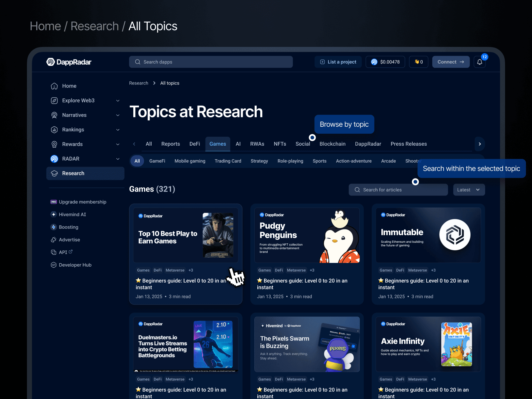Click the Narratives sidebar icon
Image resolution: width=532 pixels, height=399 pixels.
54,115
